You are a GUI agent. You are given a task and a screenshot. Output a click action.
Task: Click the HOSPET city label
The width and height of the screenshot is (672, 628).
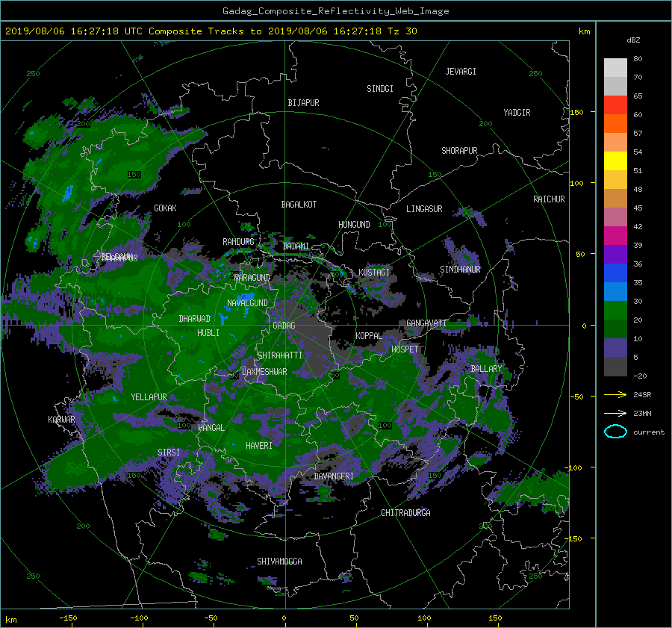coord(405,349)
